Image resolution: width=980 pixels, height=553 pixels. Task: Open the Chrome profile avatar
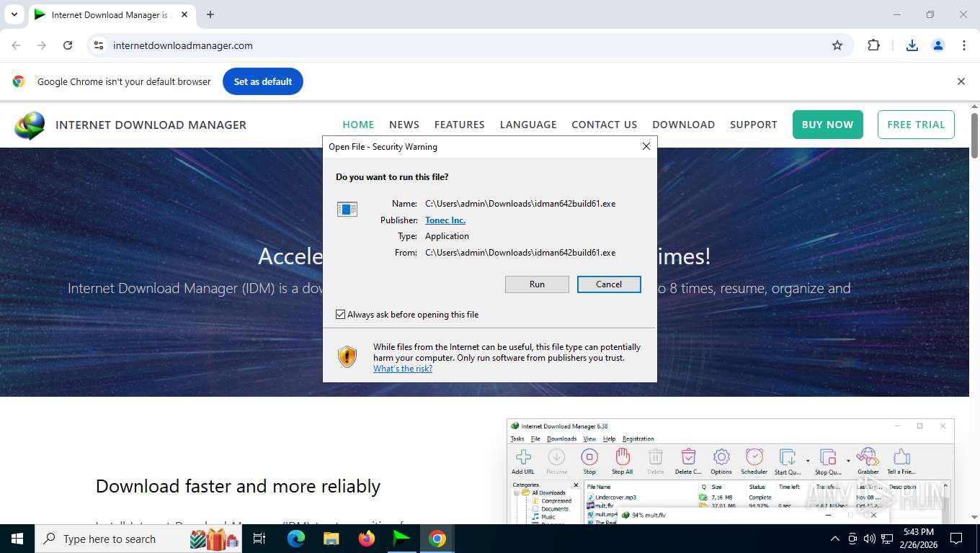938,45
